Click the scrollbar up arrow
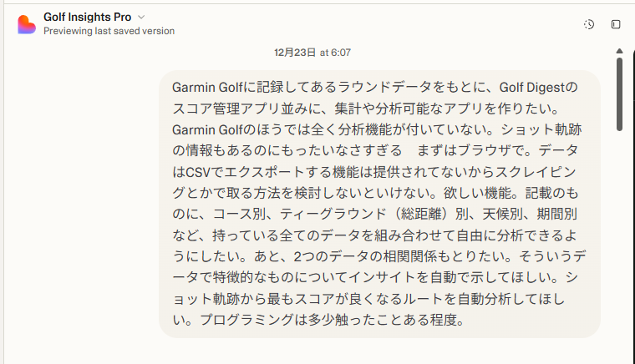635x364 pixels. pos(619,50)
